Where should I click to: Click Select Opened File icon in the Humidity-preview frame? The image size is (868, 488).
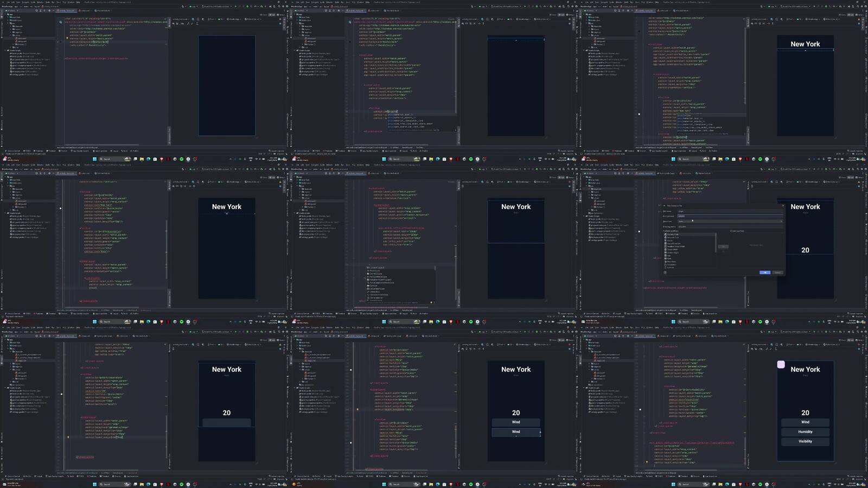(x=615, y=335)
